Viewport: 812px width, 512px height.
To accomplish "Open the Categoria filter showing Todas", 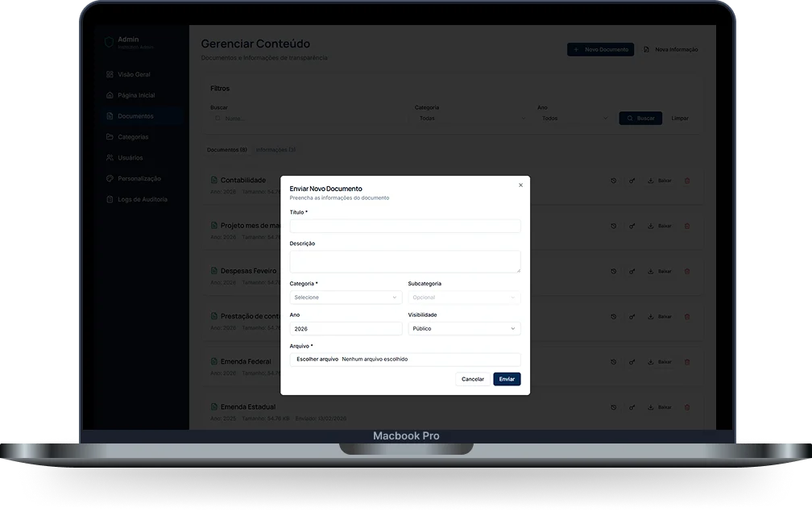I will (471, 119).
